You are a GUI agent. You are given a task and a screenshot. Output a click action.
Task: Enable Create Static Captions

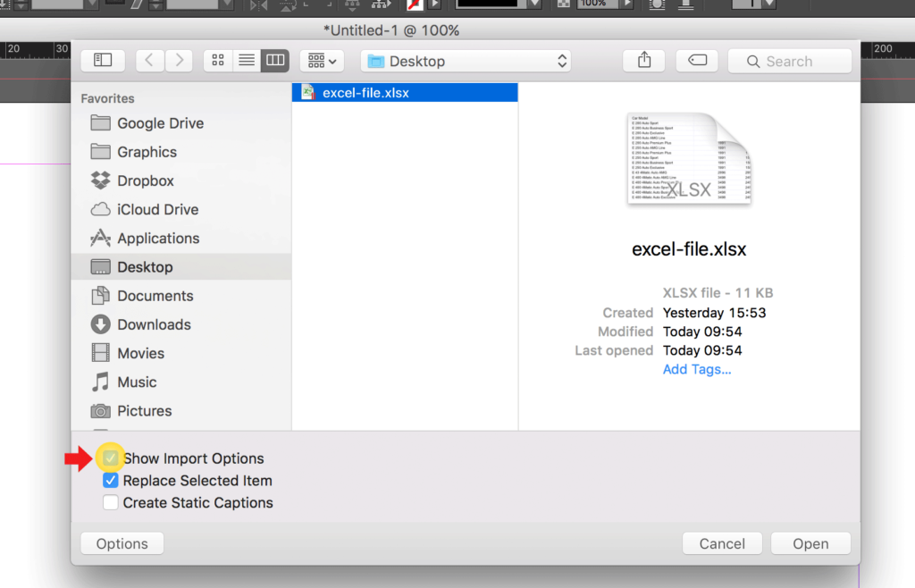pos(110,502)
